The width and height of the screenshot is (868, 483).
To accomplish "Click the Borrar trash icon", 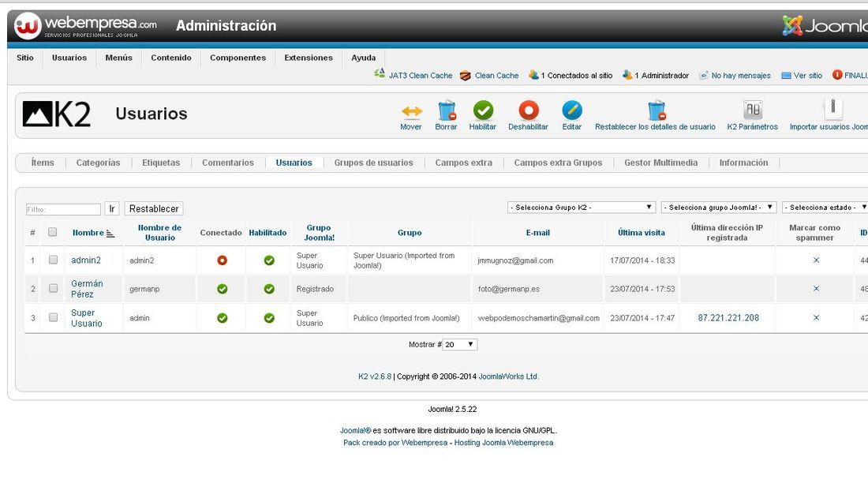I will (x=446, y=110).
